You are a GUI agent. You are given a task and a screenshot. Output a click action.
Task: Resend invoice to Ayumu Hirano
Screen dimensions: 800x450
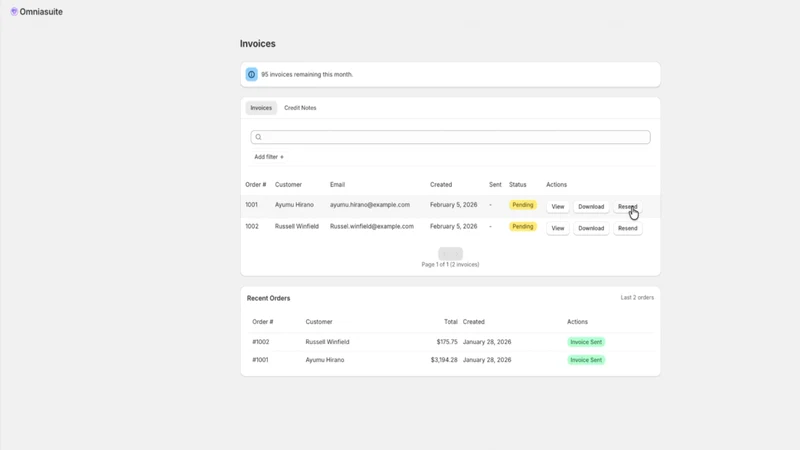pyautogui.click(x=628, y=207)
